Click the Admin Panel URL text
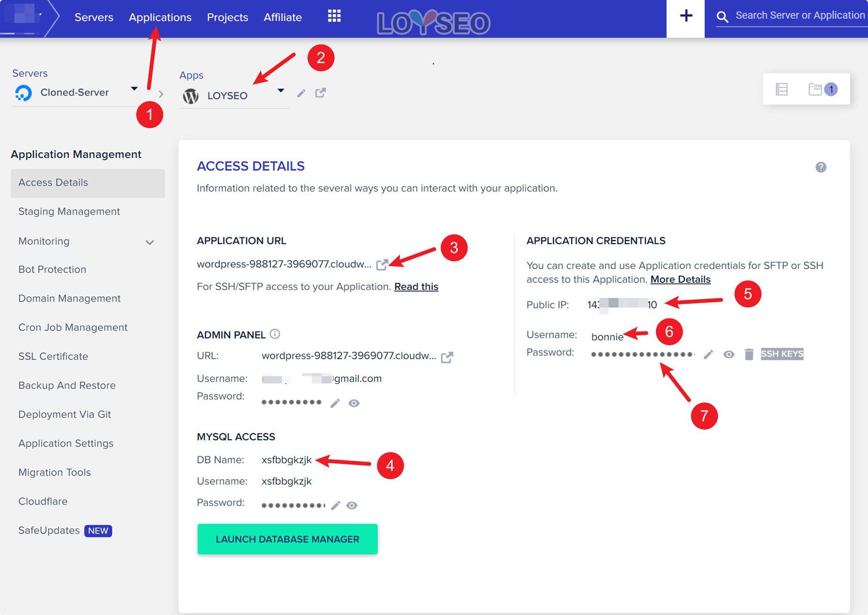 [349, 356]
